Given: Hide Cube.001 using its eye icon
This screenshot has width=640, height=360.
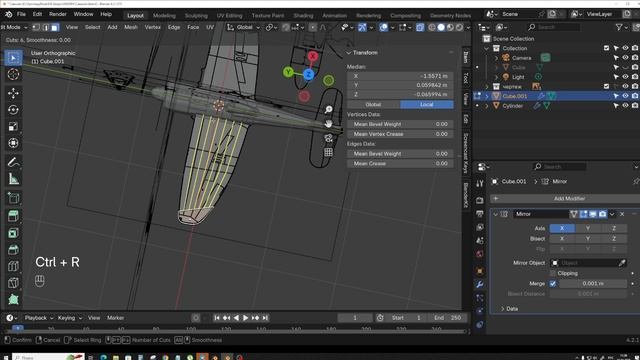Looking at the screenshot, I should click(x=625, y=96).
